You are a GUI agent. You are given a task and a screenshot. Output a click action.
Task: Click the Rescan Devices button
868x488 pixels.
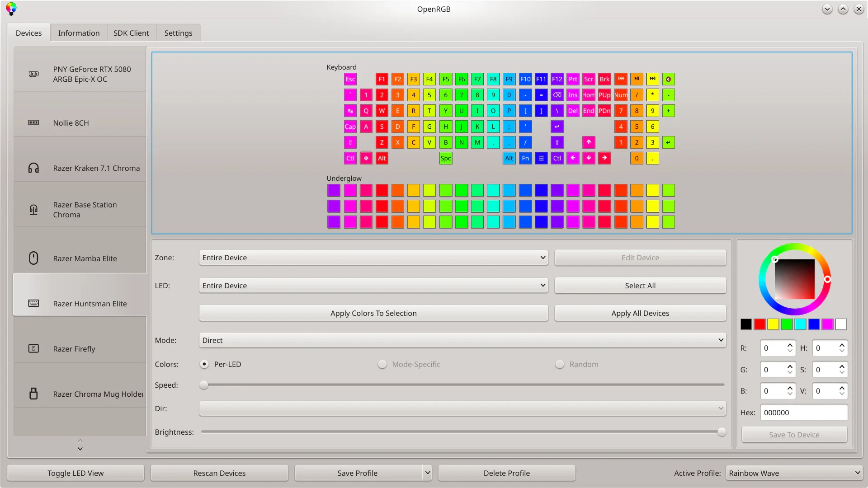coord(219,473)
